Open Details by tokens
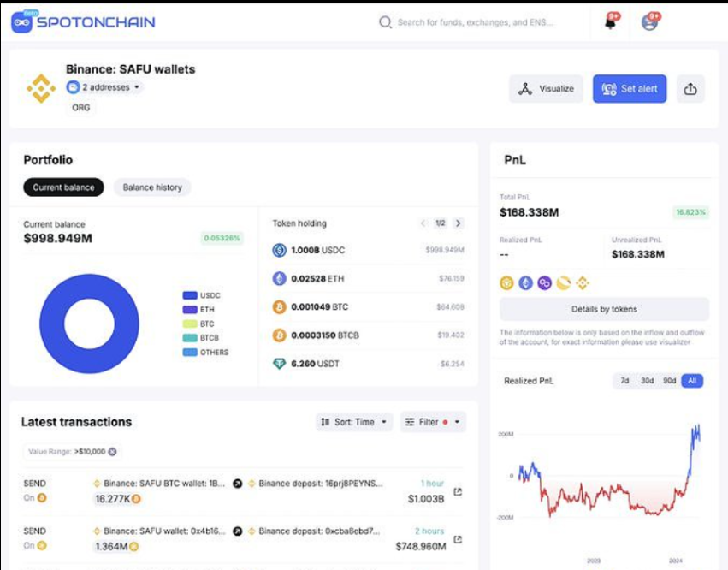Image resolution: width=728 pixels, height=570 pixels. [x=604, y=309]
